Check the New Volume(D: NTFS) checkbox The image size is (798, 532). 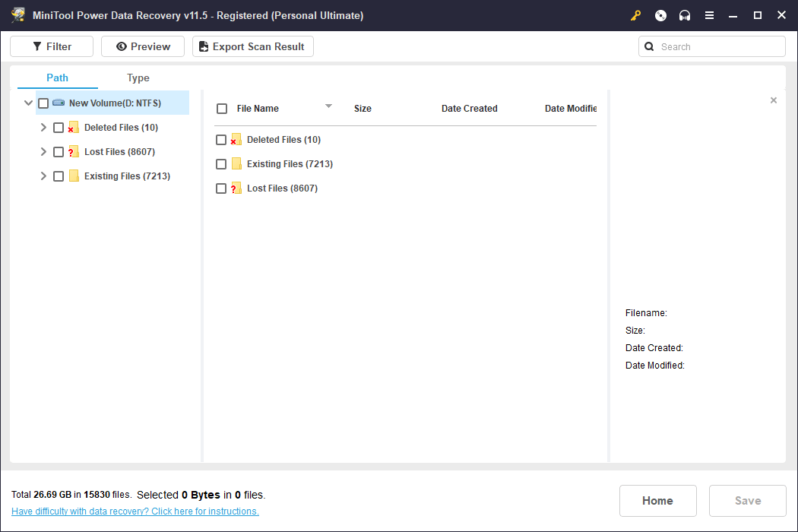(x=43, y=103)
